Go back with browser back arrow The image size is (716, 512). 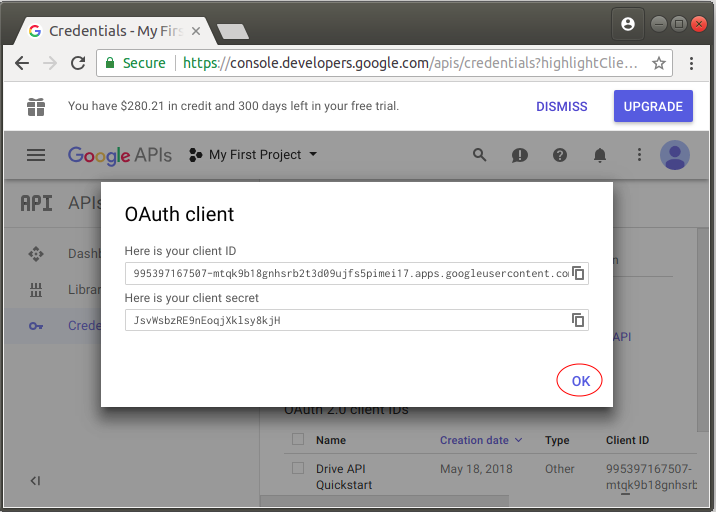coord(22,63)
